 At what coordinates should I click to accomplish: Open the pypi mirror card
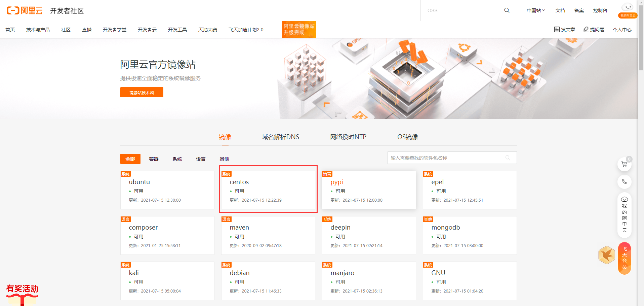click(369, 190)
